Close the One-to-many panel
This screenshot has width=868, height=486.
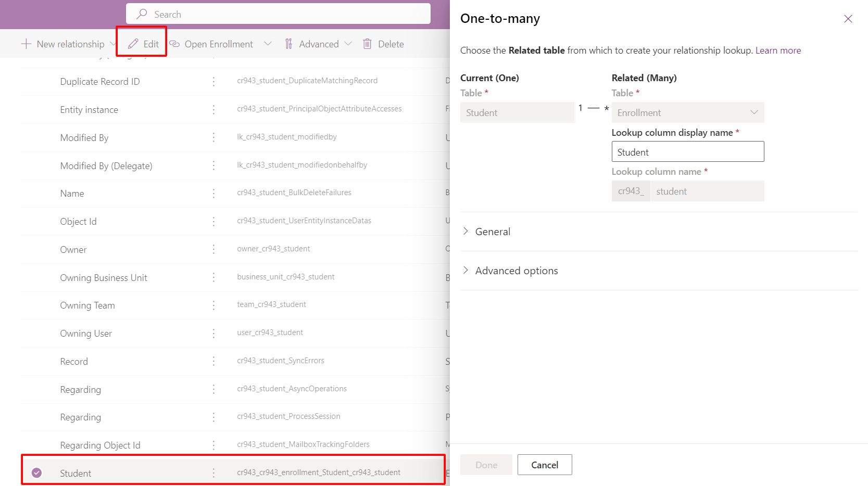click(x=848, y=19)
